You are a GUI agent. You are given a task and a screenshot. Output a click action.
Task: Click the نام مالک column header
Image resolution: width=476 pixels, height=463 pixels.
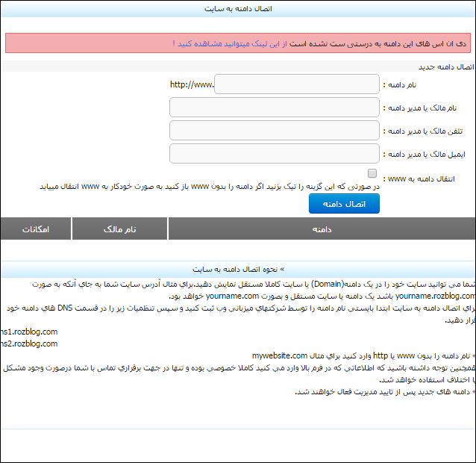(119, 229)
